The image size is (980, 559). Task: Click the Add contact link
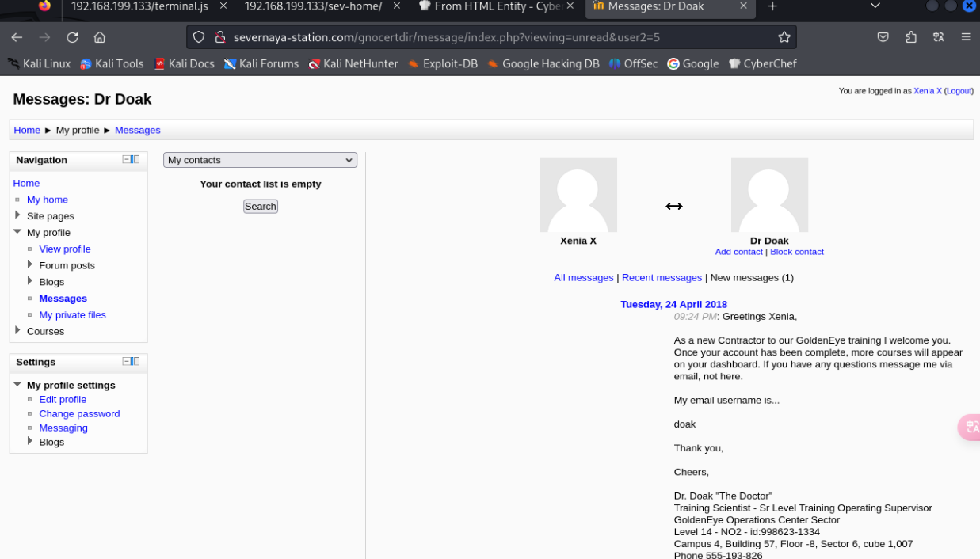coord(738,252)
